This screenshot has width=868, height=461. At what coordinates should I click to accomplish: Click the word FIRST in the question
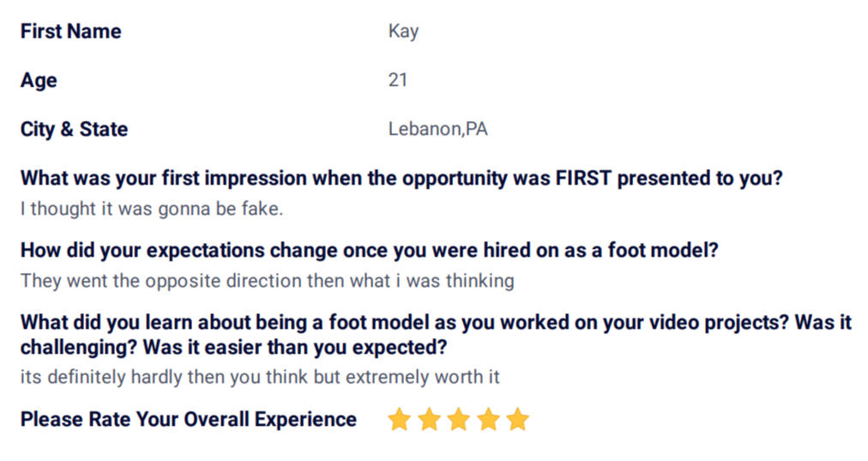583,179
